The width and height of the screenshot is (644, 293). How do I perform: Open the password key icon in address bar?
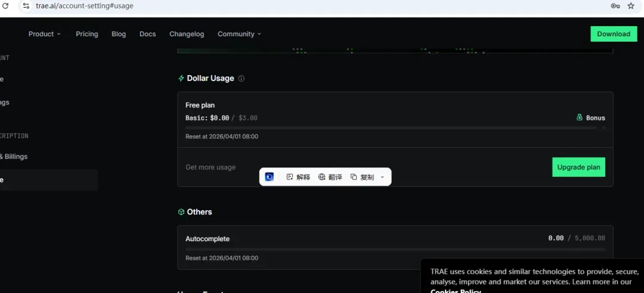click(x=615, y=6)
